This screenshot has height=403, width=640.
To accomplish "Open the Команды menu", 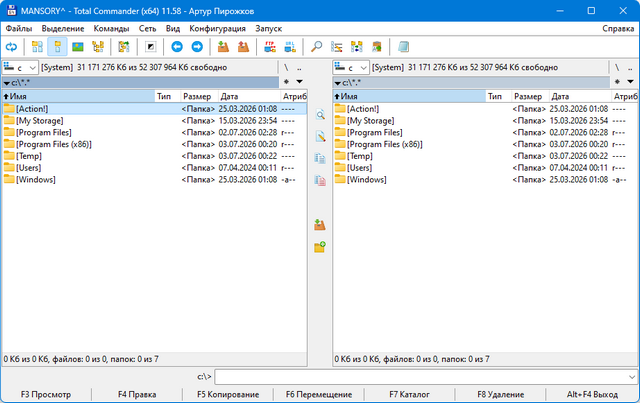I will point(111,29).
